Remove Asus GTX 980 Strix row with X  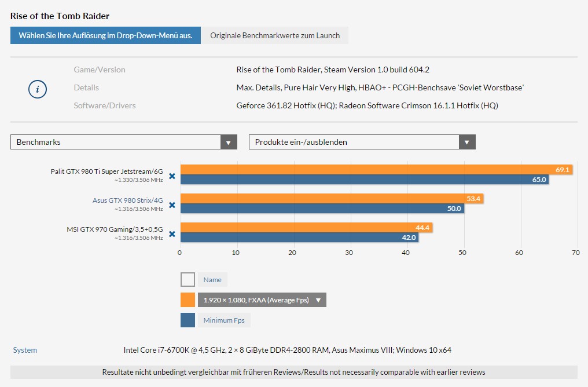[x=172, y=205]
